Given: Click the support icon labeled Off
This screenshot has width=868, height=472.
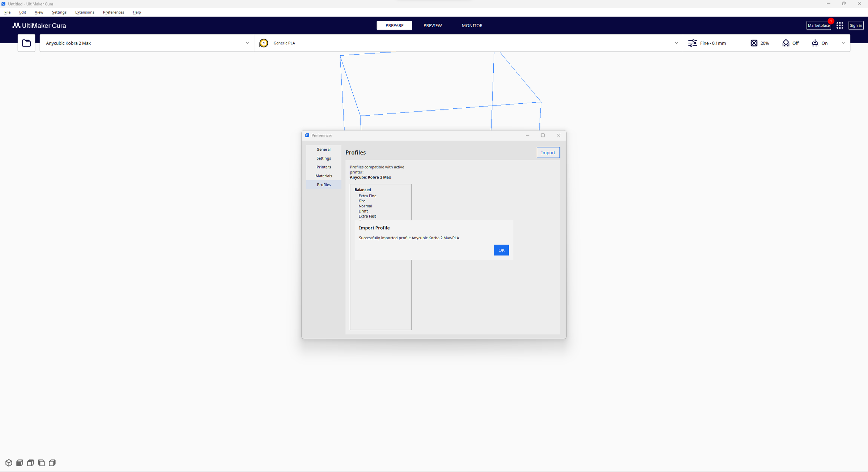Looking at the screenshot, I should click(785, 43).
